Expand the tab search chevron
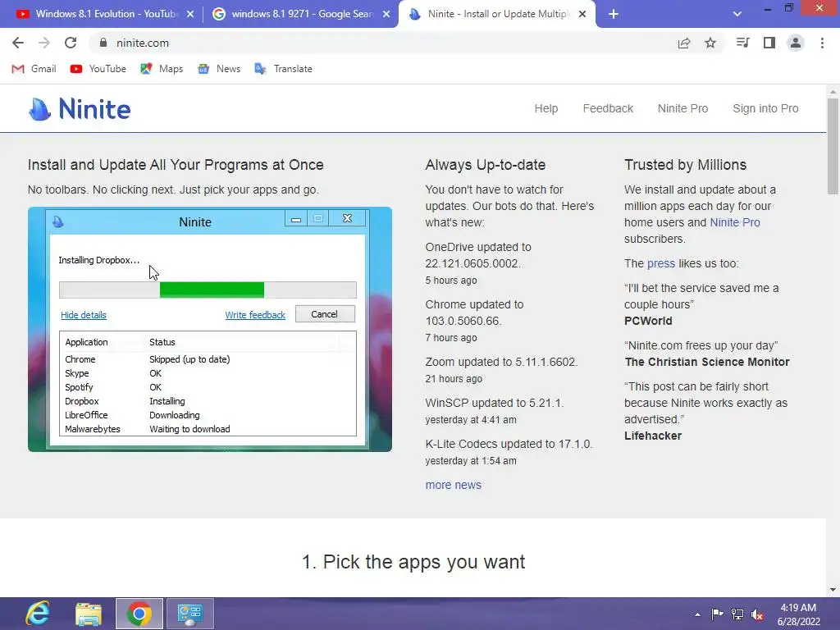Screen dimensions: 840x630 click(x=737, y=15)
